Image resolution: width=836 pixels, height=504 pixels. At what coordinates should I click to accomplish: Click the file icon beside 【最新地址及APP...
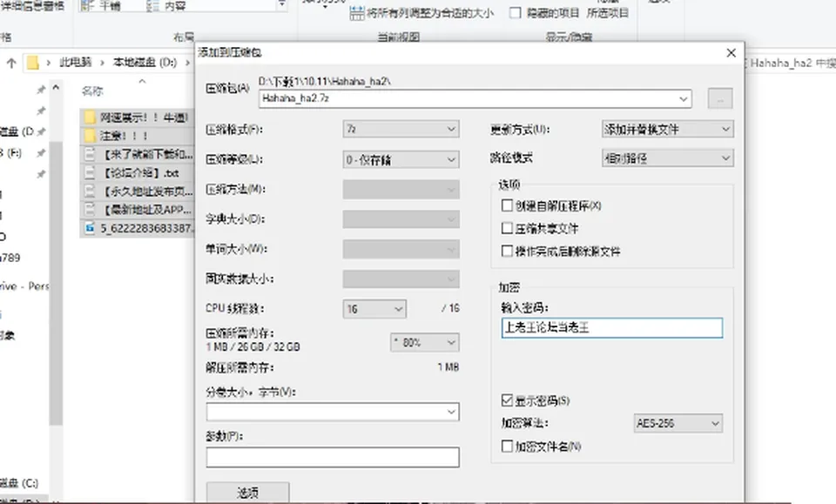[90, 210]
